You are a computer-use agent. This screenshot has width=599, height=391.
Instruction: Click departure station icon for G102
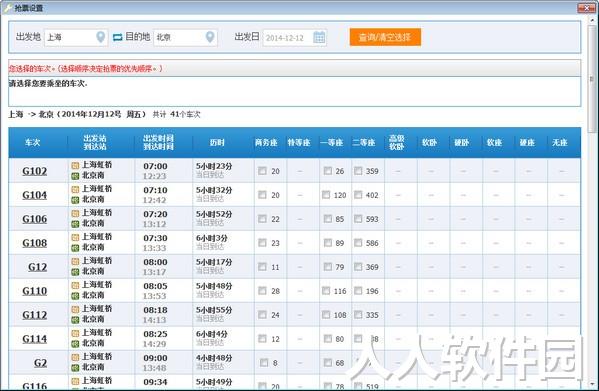click(75, 165)
